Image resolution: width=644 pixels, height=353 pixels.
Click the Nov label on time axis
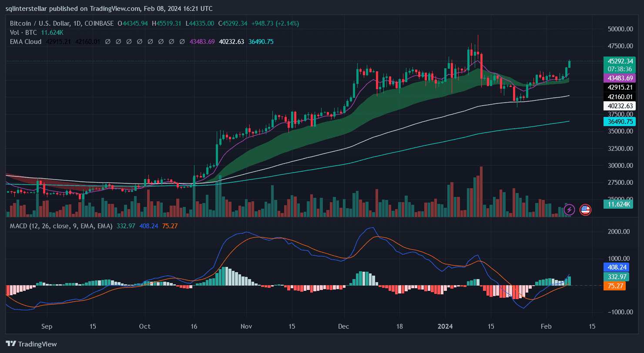tap(246, 326)
